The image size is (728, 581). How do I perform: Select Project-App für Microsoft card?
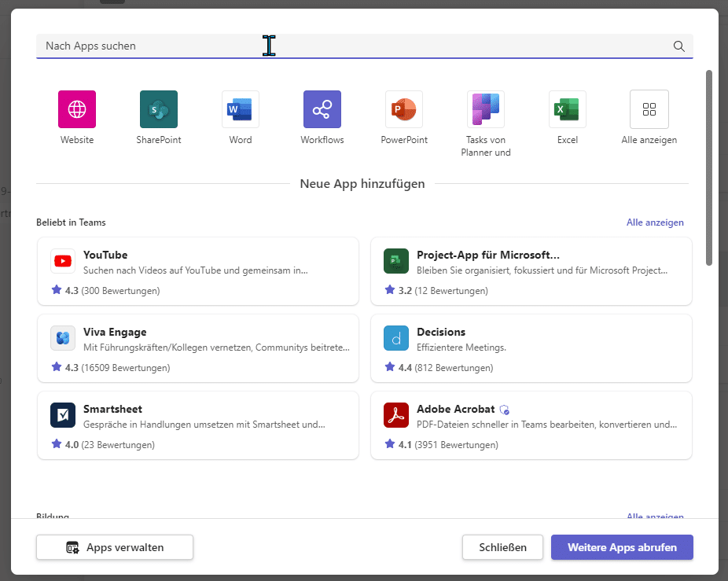531,271
